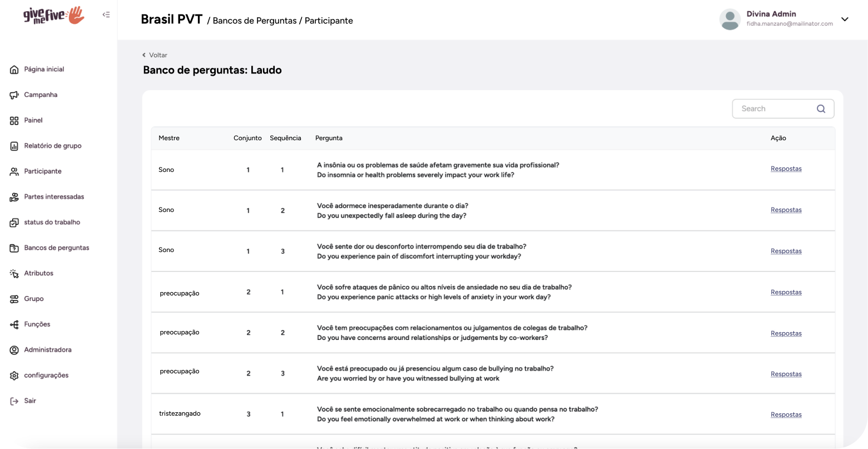Click the Divina Admin avatar picture
The width and height of the screenshot is (868, 449).
730,19
